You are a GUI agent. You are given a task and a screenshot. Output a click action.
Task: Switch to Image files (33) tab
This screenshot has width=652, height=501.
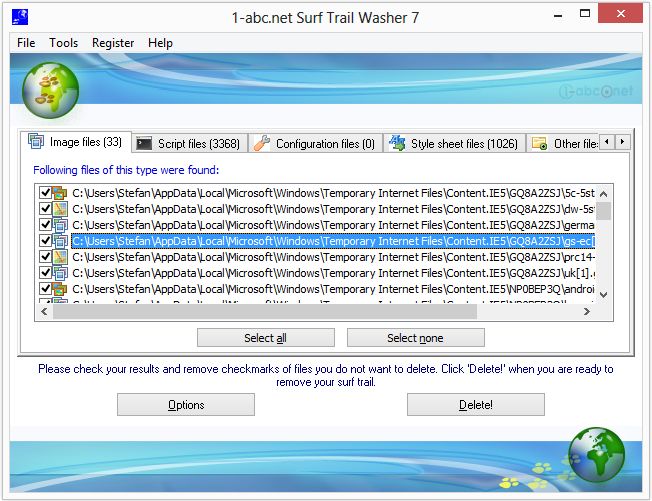(76, 142)
